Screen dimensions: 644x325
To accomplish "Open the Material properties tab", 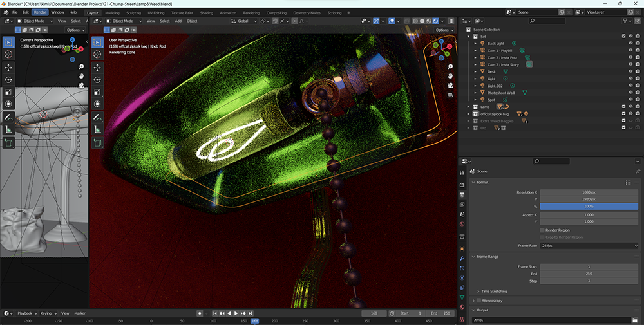I will tap(462, 307).
